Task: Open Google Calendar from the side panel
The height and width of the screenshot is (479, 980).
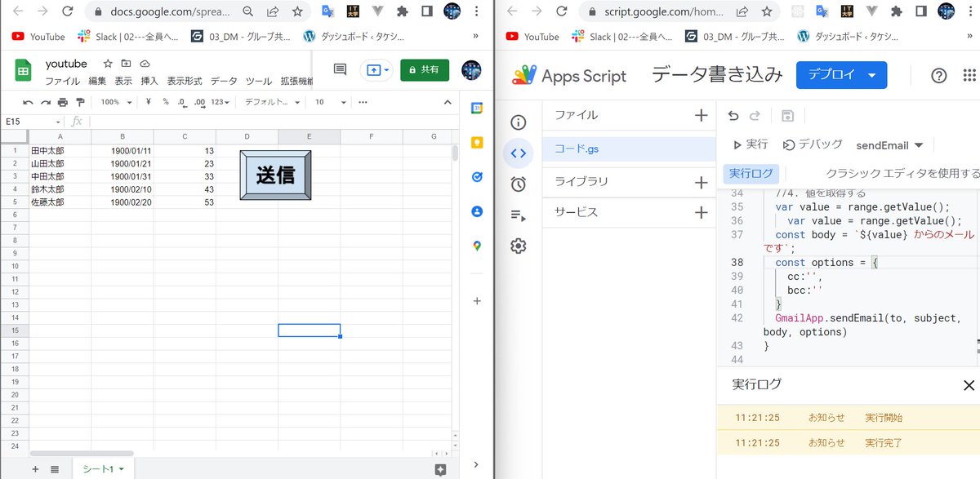Action: pyautogui.click(x=476, y=109)
